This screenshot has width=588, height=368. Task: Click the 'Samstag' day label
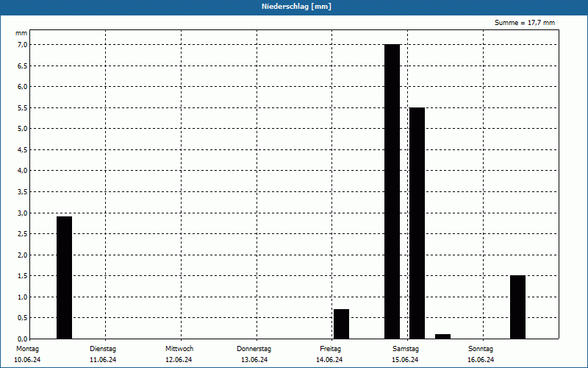point(406,349)
